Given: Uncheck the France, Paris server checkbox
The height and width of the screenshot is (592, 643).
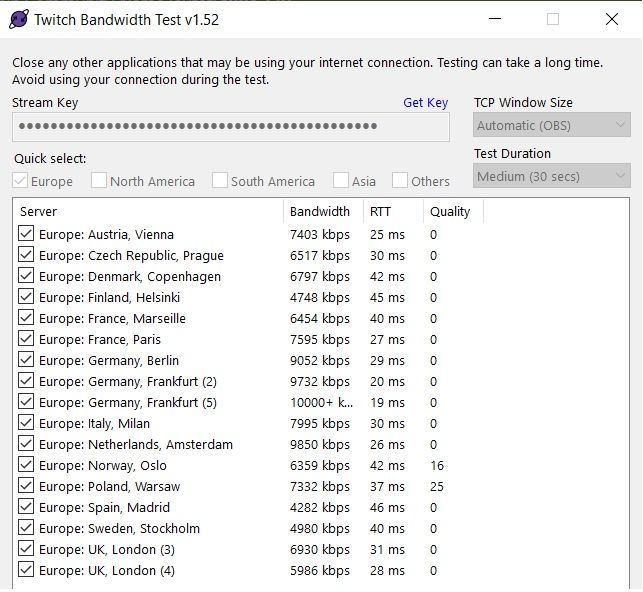Looking at the screenshot, I should click(x=26, y=339).
